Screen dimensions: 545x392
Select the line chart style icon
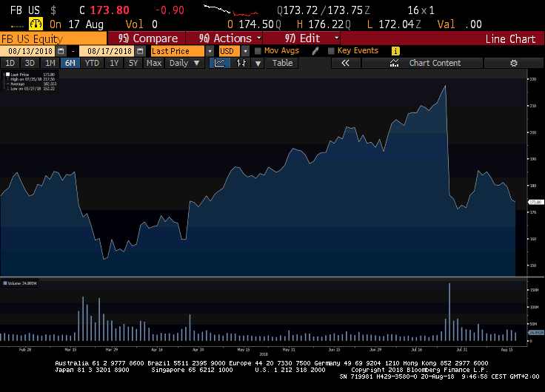[x=220, y=63]
